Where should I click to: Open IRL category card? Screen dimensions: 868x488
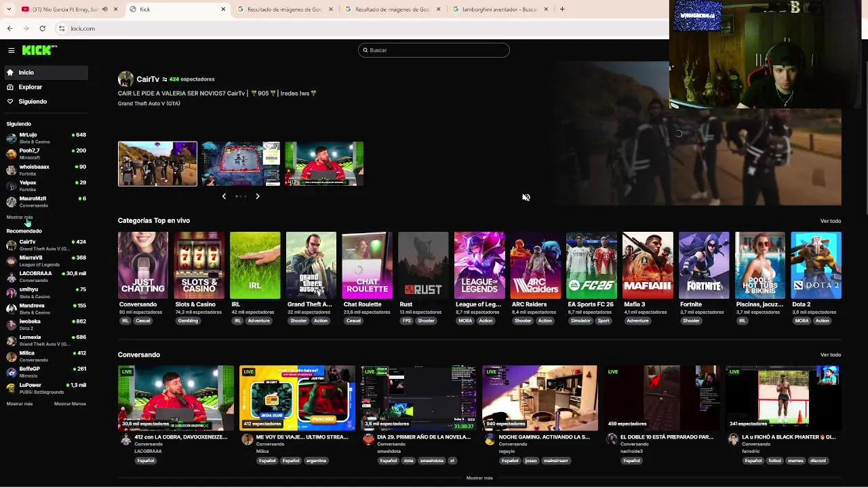[x=255, y=265]
